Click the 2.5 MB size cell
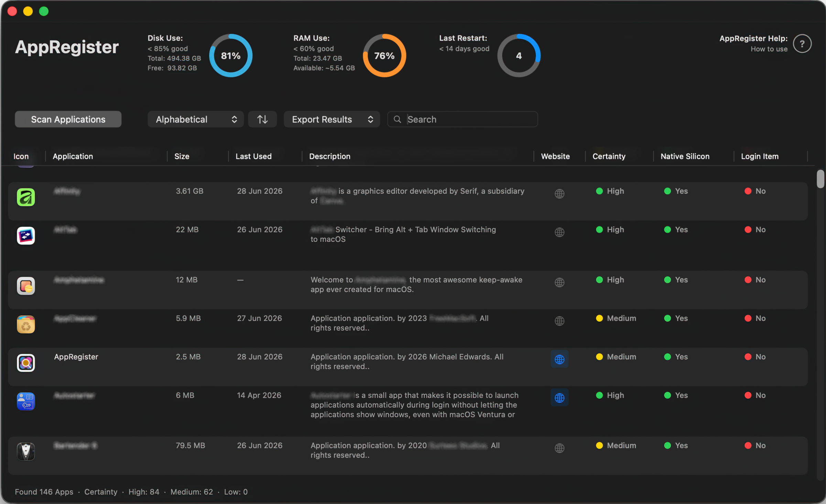This screenshot has width=826, height=504. (188, 357)
